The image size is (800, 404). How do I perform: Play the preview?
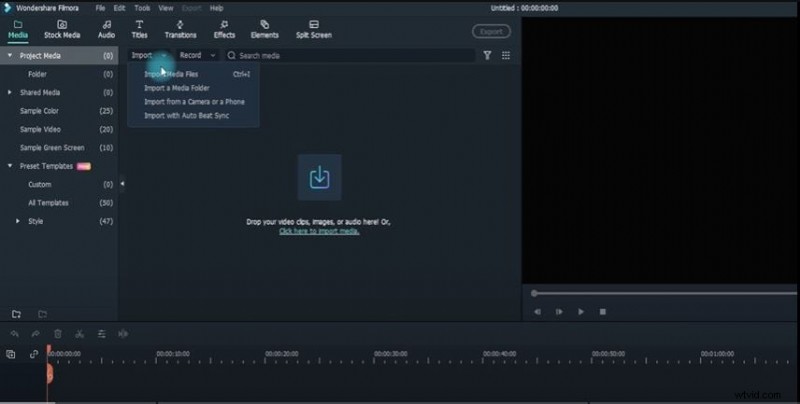(581, 312)
